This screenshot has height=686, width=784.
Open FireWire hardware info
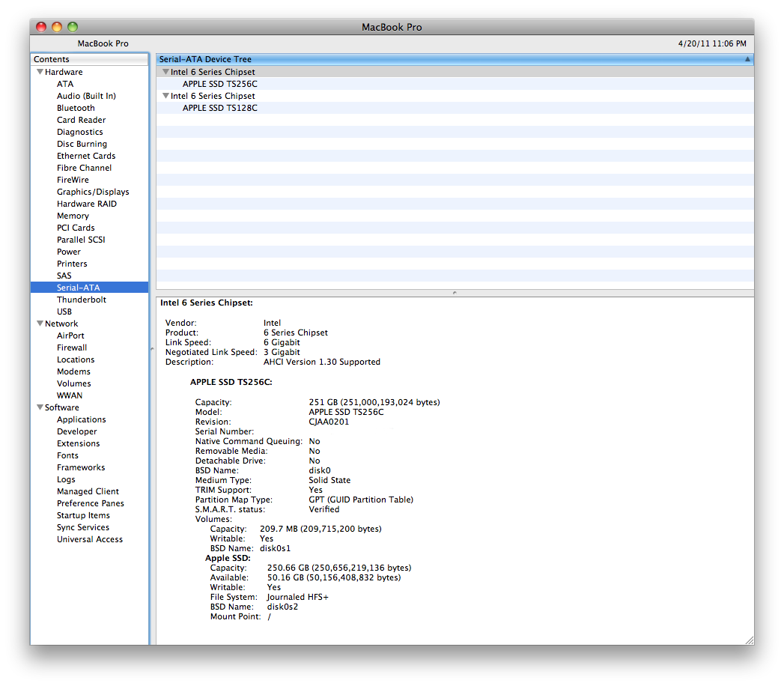pyautogui.click(x=73, y=180)
